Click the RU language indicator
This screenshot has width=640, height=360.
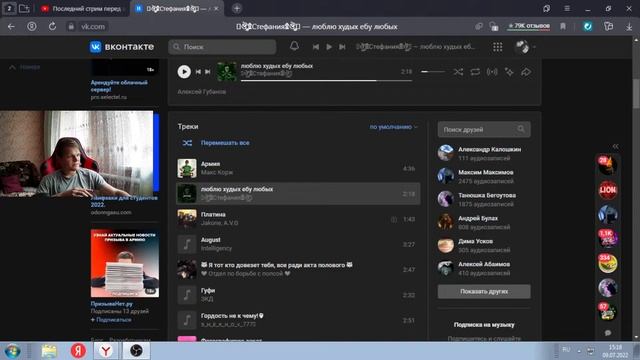coord(566,349)
